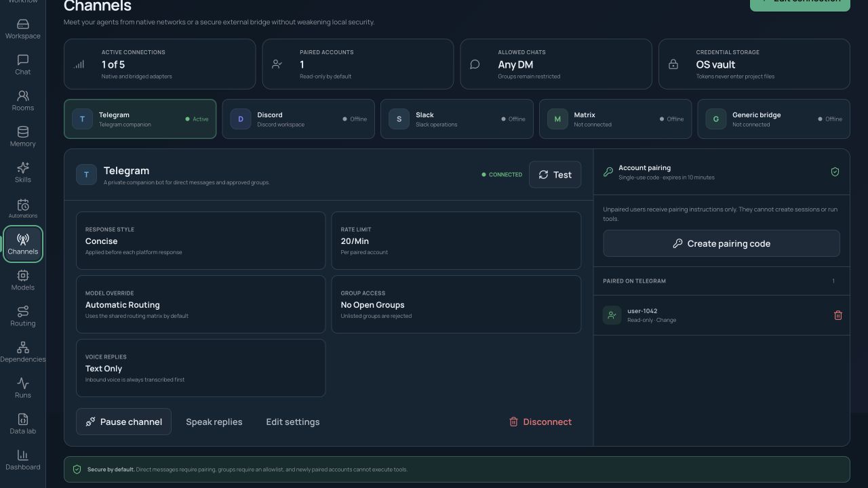The height and width of the screenshot is (488, 868).
Task: Select the Generic bridge channel tab
Action: [774, 119]
